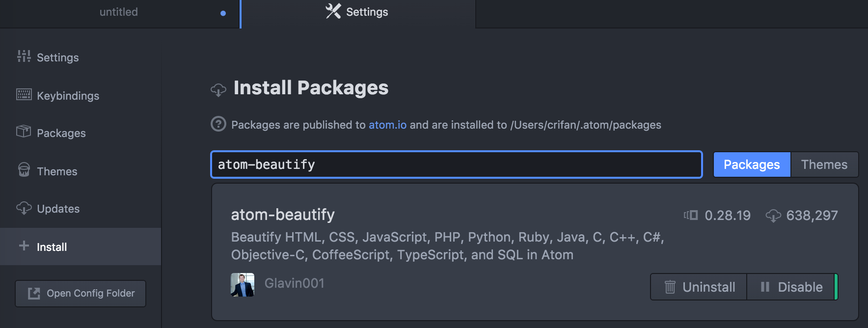Click the question mark help icon

pos(218,124)
